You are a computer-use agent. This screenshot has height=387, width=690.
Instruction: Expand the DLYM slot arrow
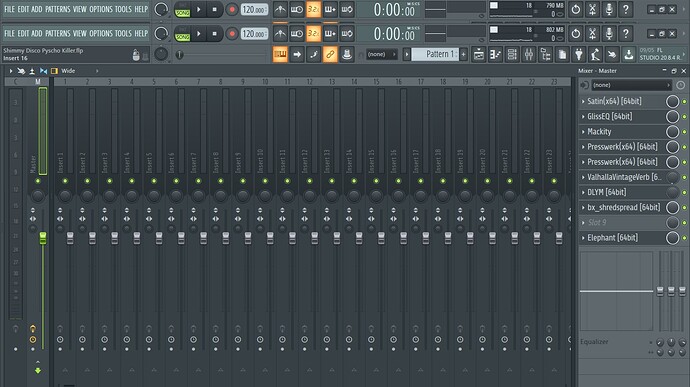coord(584,192)
